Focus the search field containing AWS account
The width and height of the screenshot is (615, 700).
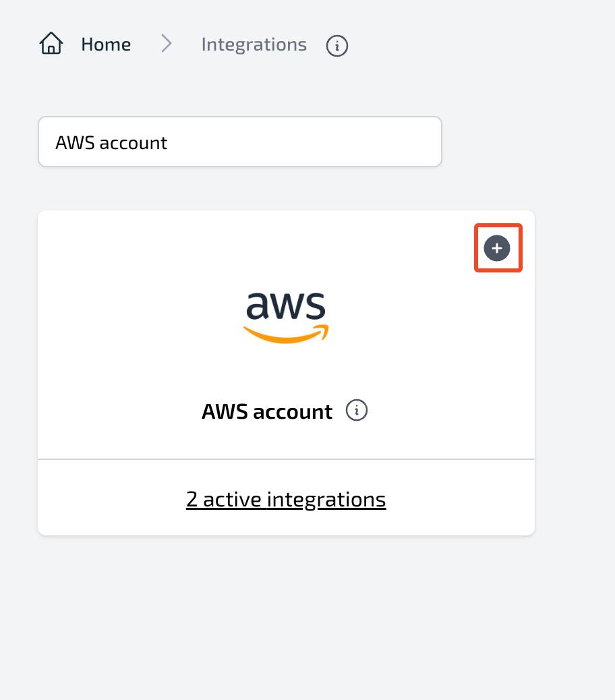coord(240,142)
